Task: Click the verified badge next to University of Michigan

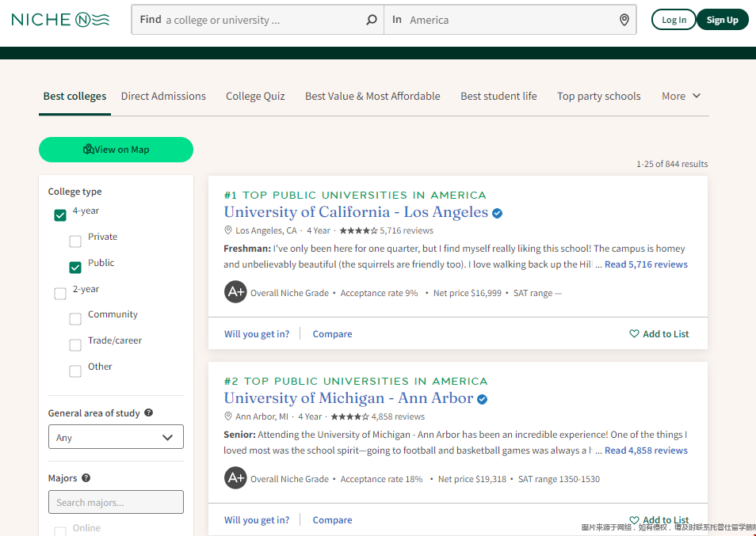Action: (482, 399)
